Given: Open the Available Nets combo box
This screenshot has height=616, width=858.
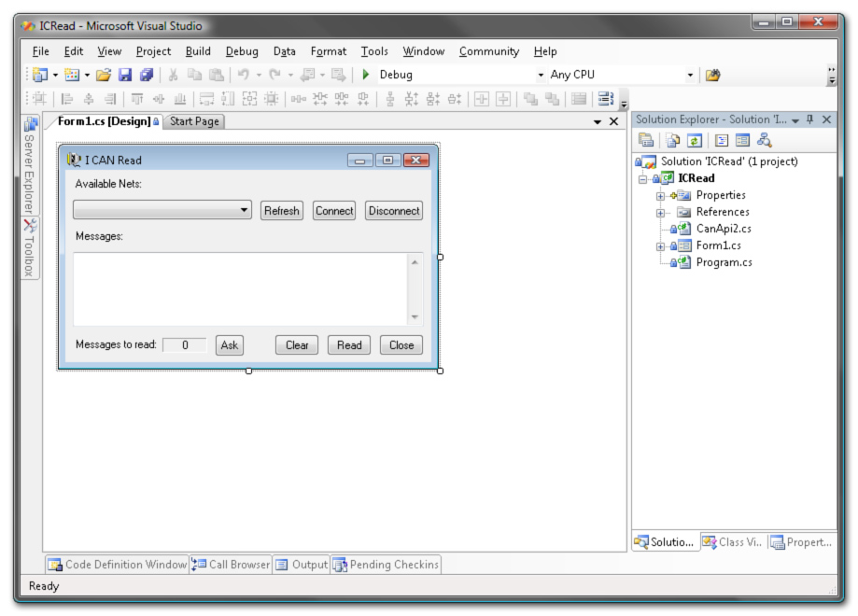Looking at the screenshot, I should 245,211.
